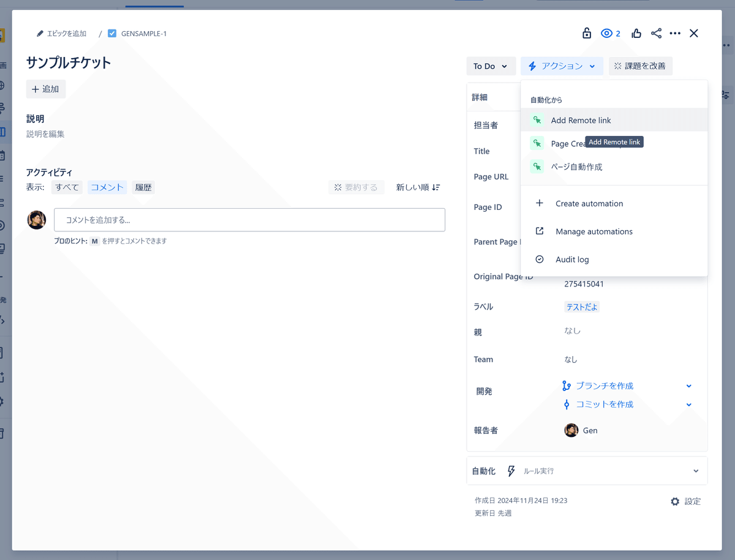The height and width of the screenshot is (560, 735).
Task: Open 設定 gear settings
Action: 686,501
